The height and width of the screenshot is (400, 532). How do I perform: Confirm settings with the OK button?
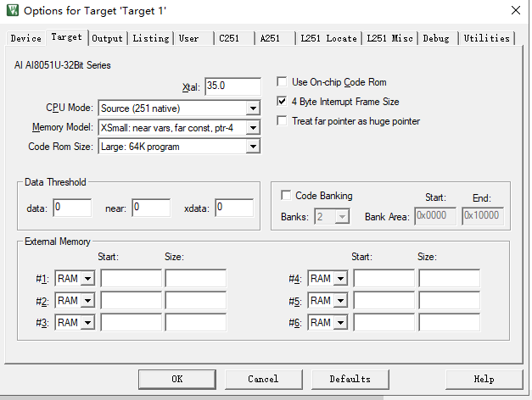(177, 379)
